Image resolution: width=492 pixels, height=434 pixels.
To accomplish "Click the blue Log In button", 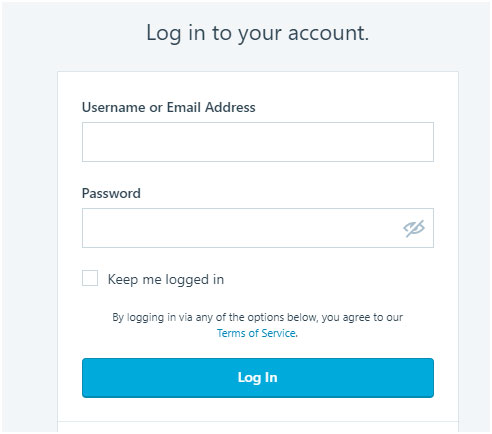I will pos(258,378).
